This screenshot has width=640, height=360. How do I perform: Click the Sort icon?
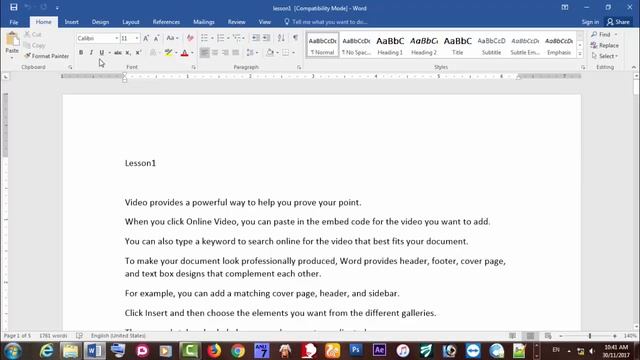pos(281,38)
